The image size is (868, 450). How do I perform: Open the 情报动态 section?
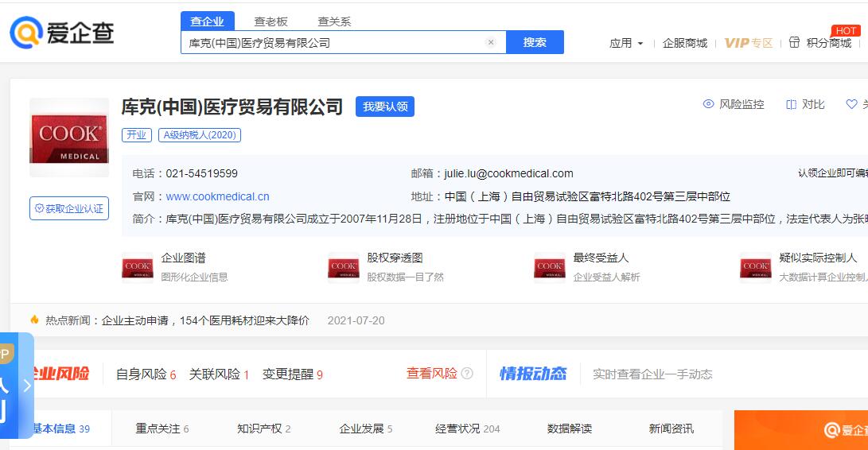(533, 374)
